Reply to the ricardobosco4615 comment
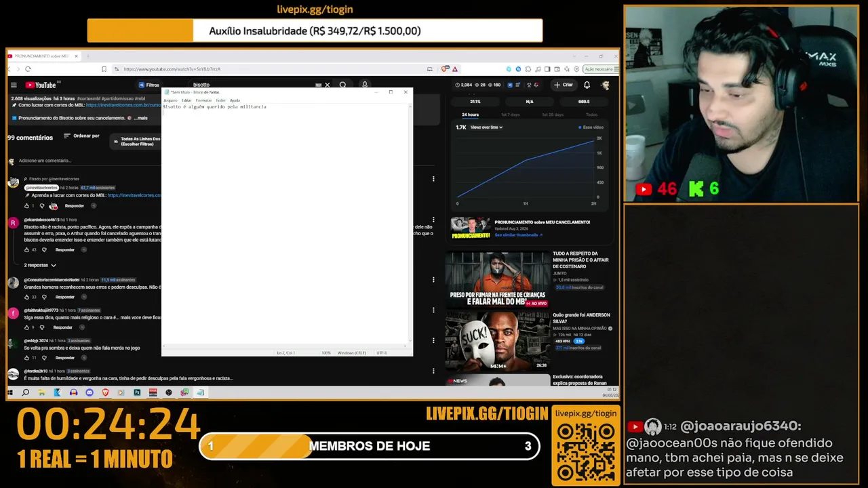Viewport: 868px width, 488px height. pyautogui.click(x=65, y=249)
